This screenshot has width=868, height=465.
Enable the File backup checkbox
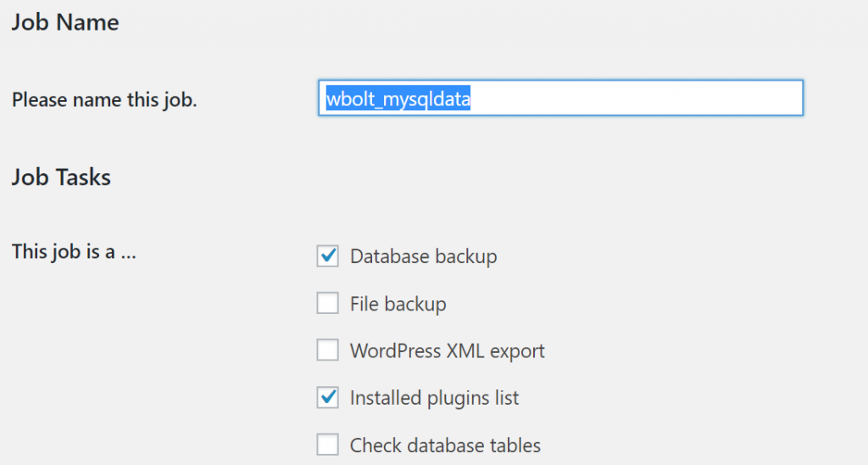click(327, 304)
